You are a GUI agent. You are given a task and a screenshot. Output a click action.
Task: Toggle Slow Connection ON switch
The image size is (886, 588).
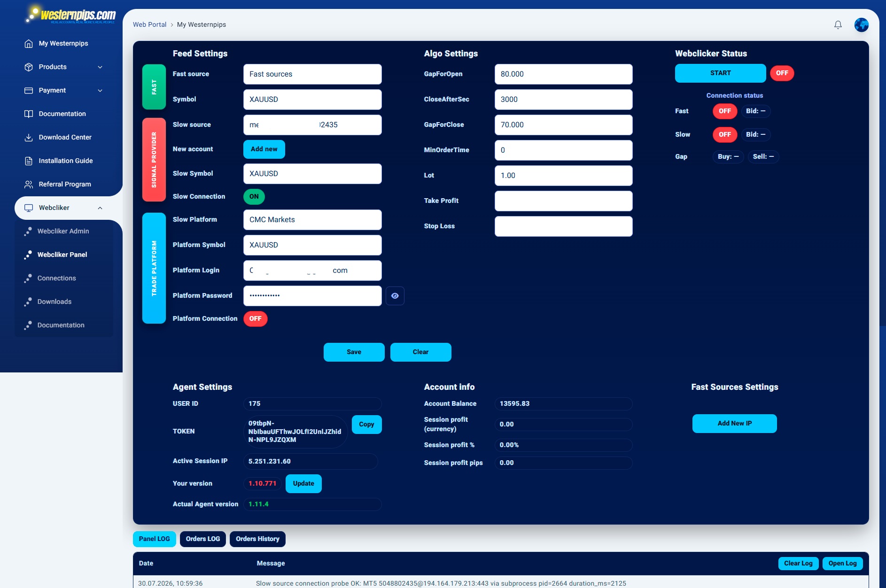pyautogui.click(x=254, y=196)
